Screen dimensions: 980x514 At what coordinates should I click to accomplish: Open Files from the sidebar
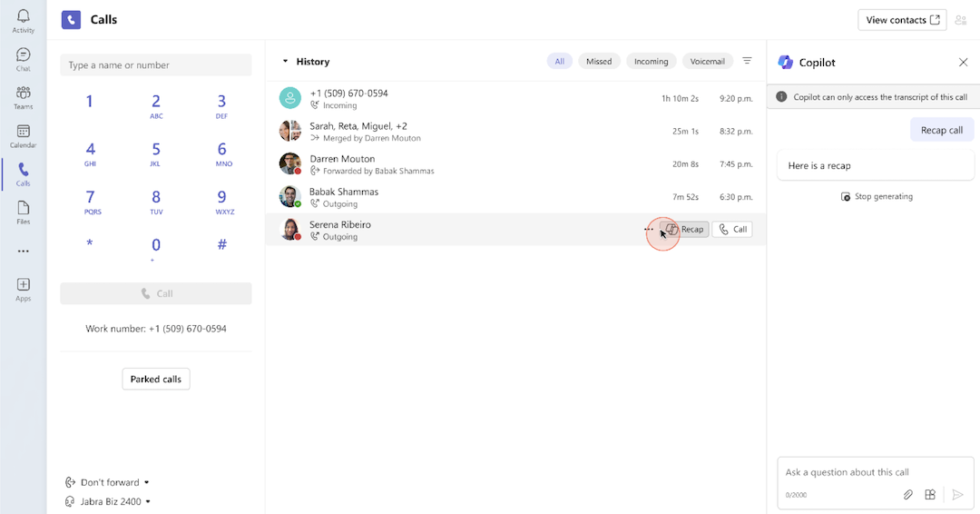click(x=23, y=213)
